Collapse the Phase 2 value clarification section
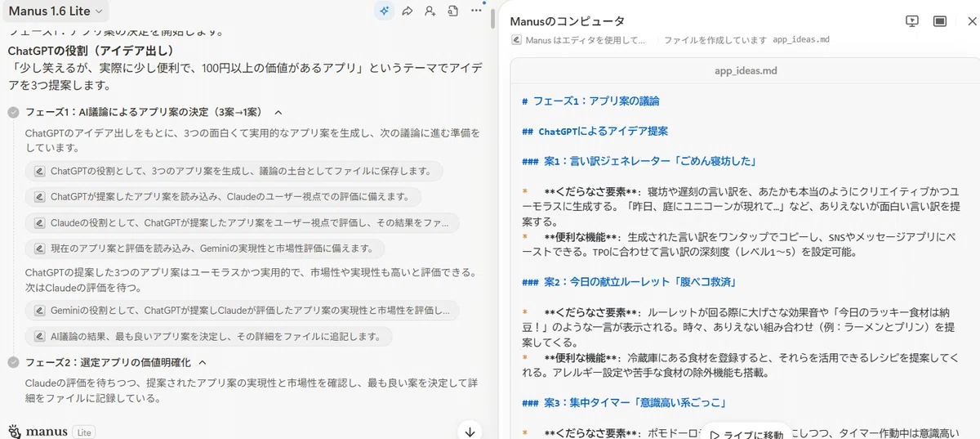 pos(203,362)
